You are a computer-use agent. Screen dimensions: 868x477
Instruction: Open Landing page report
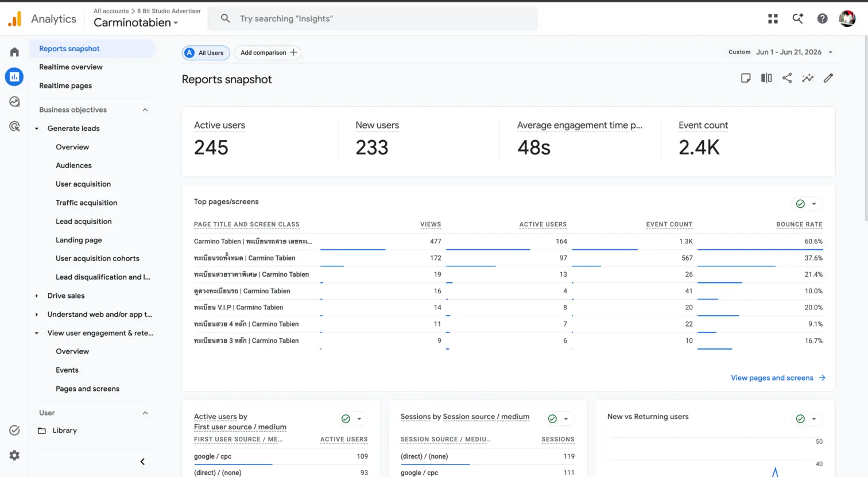tap(79, 240)
